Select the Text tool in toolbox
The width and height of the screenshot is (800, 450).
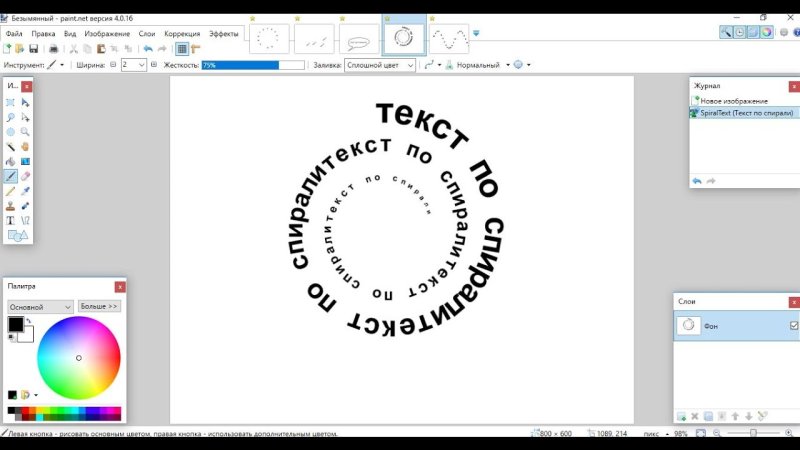click(11, 220)
